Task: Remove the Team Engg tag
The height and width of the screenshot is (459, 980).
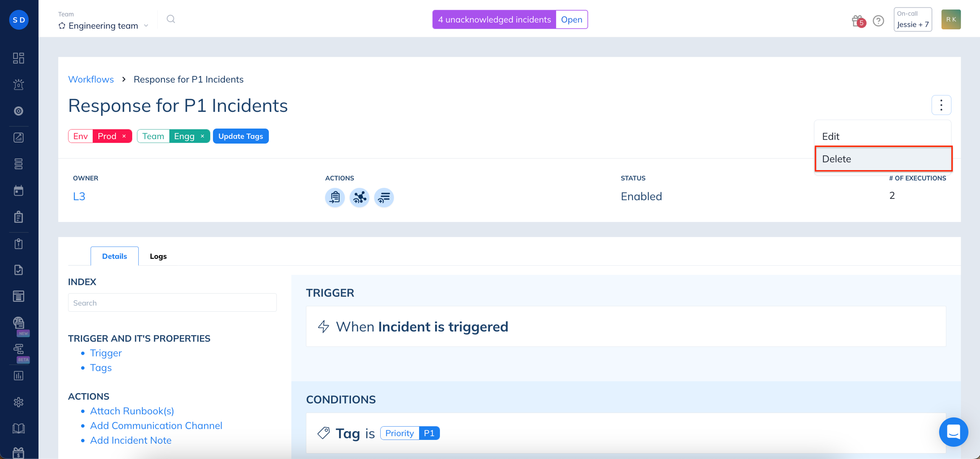Action: click(202, 136)
